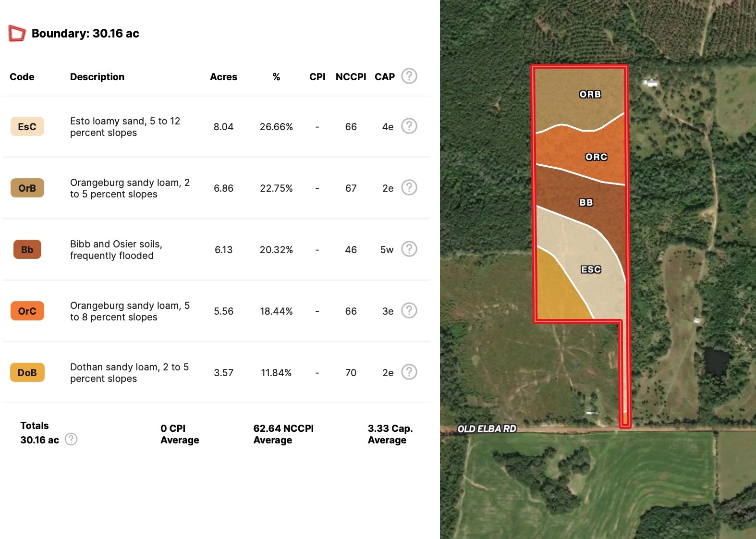Select the DoB soil code swatch
The image size is (756, 539).
pyautogui.click(x=27, y=372)
